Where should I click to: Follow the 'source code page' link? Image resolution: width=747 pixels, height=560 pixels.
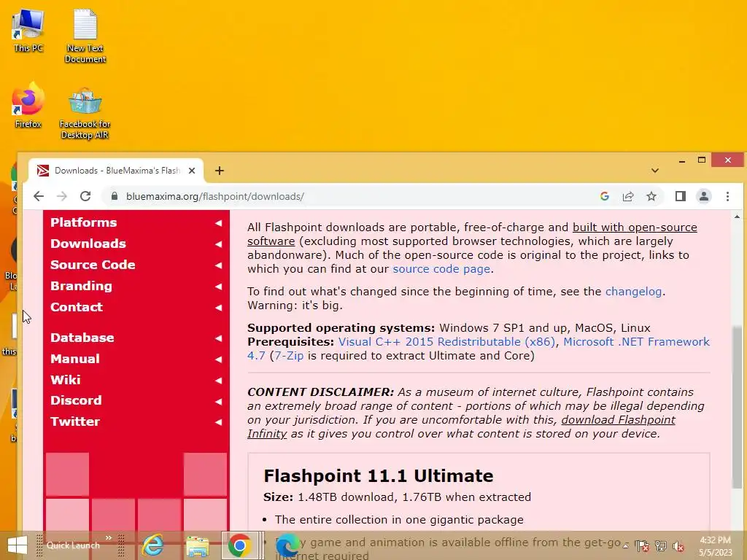click(441, 269)
